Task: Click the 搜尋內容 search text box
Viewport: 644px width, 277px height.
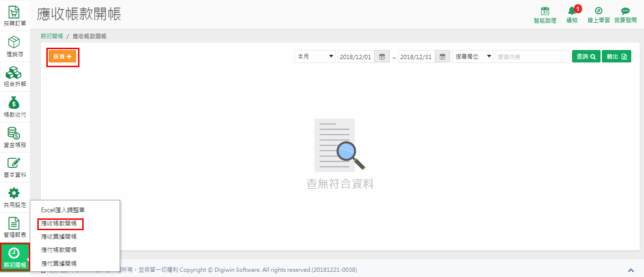Action: 533,57
